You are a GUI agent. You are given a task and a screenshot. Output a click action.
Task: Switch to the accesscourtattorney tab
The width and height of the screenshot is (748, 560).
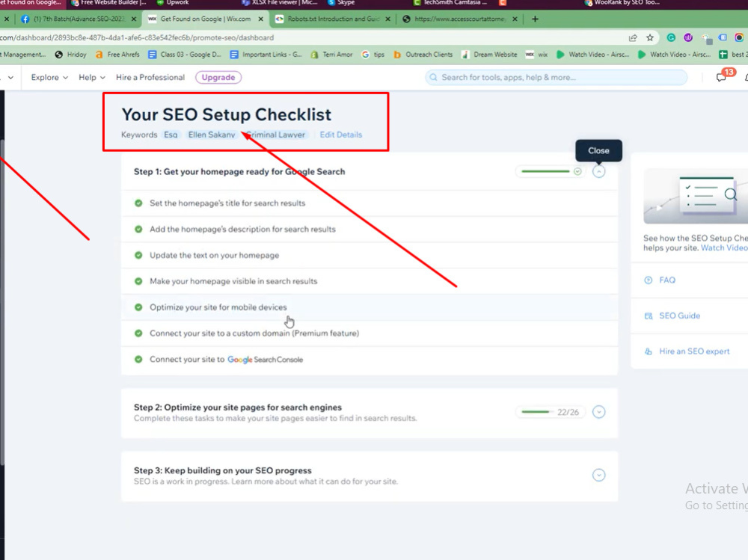pos(460,19)
